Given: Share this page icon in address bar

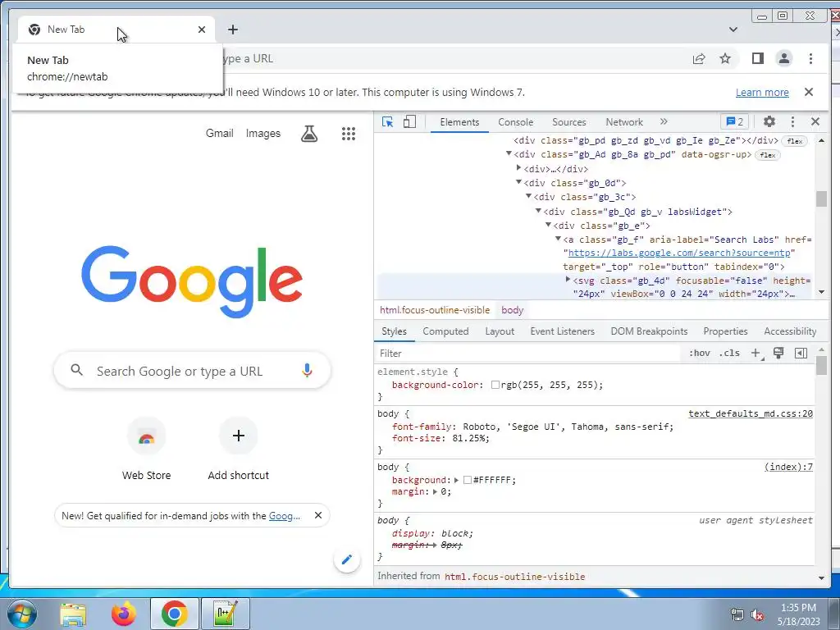Looking at the screenshot, I should tap(699, 58).
